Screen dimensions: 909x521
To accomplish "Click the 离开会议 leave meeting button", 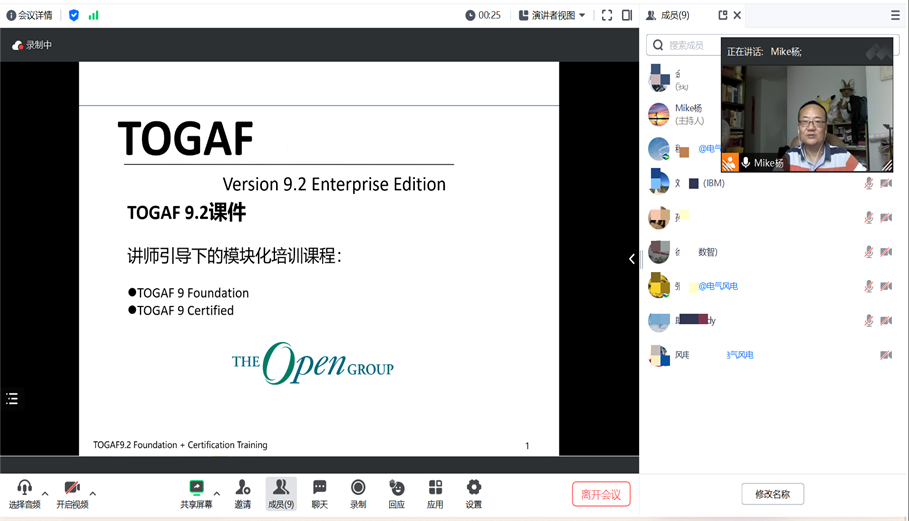I will click(601, 494).
